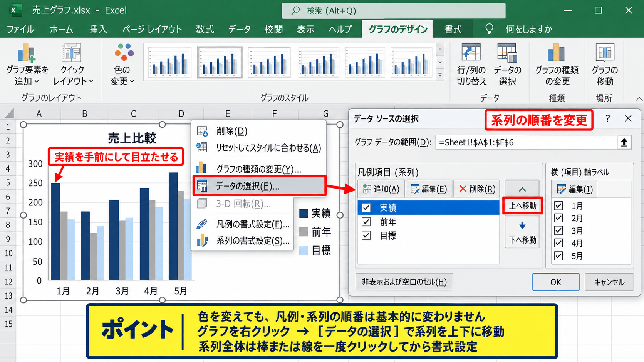Click 非表示および空白のセル(H) button
Viewport: 644px width, 362px height.
(x=404, y=282)
